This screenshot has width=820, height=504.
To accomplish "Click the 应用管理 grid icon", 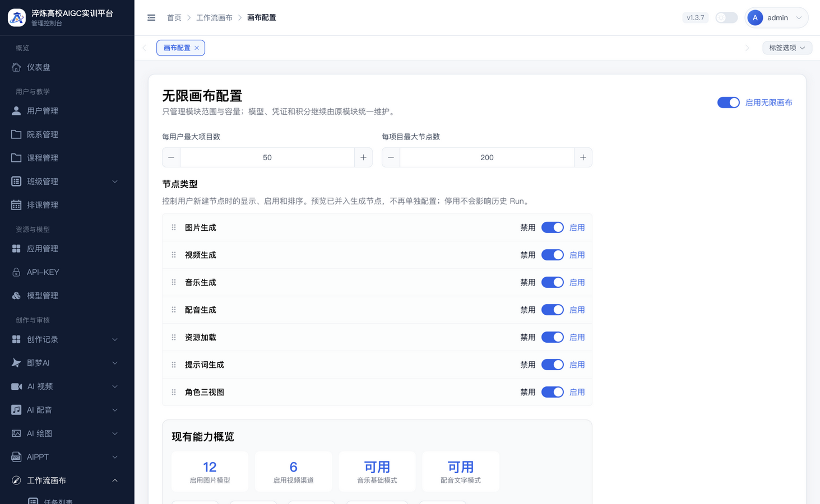I will 16,249.
